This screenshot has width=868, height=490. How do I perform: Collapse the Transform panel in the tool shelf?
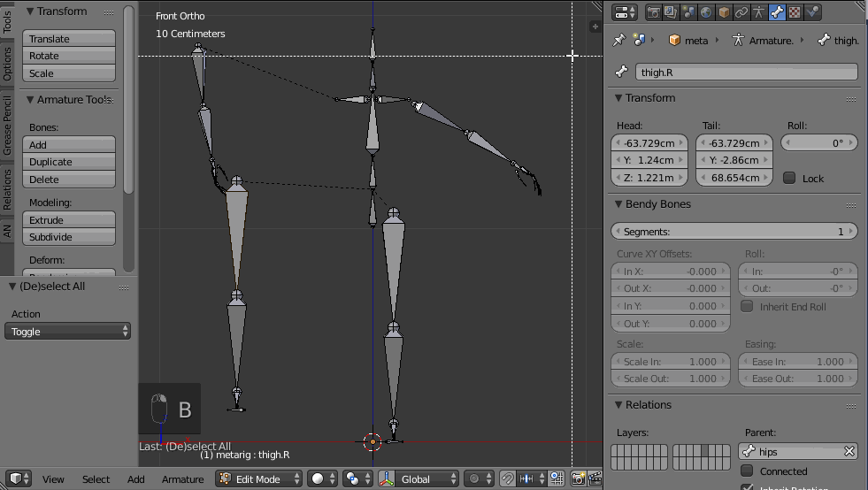click(x=30, y=11)
